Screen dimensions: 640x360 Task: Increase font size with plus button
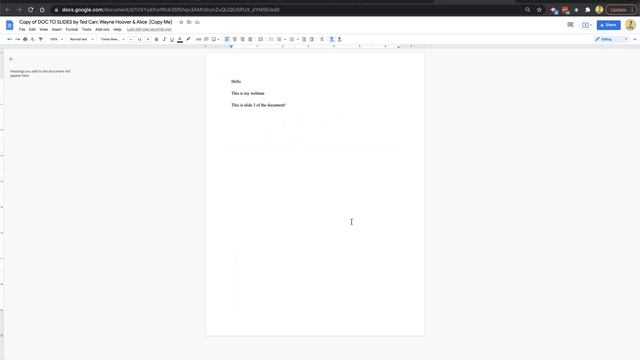click(x=148, y=39)
